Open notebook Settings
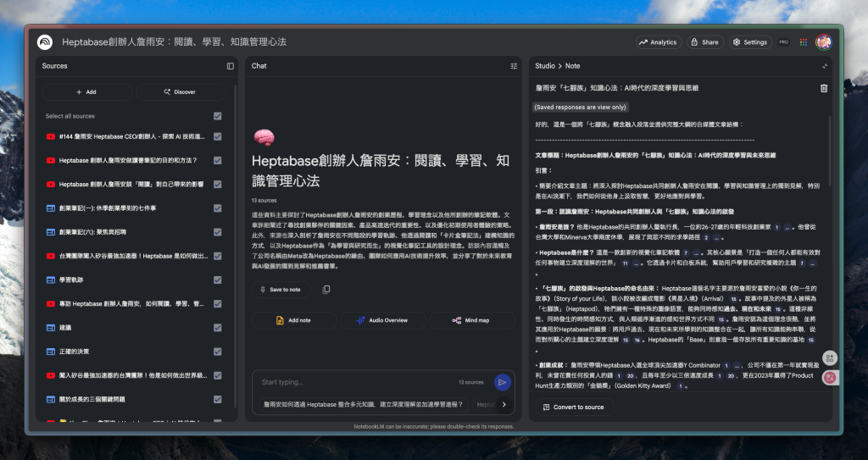 click(x=750, y=42)
